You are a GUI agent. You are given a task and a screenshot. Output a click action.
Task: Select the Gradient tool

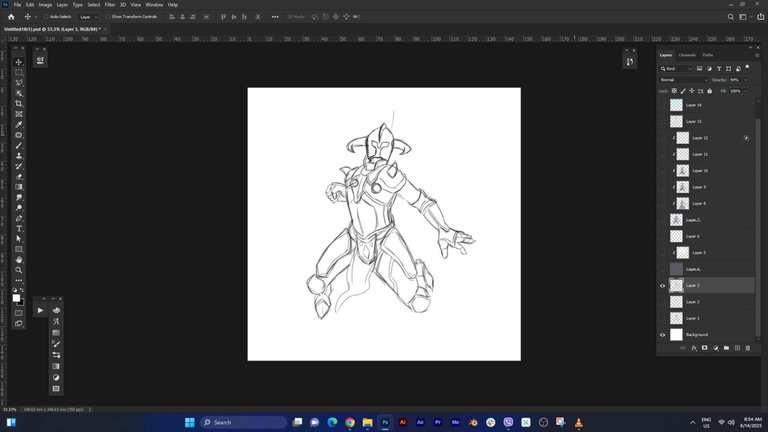click(19, 187)
